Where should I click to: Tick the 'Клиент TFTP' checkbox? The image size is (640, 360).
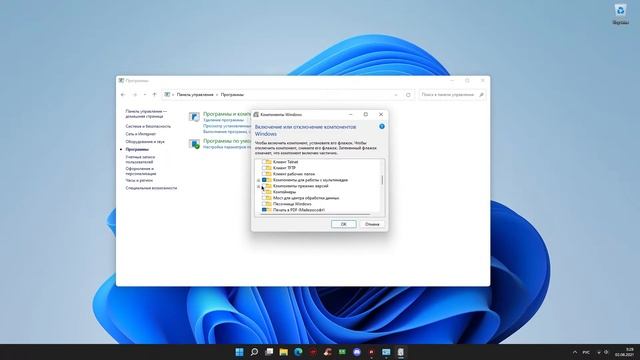[264, 168]
